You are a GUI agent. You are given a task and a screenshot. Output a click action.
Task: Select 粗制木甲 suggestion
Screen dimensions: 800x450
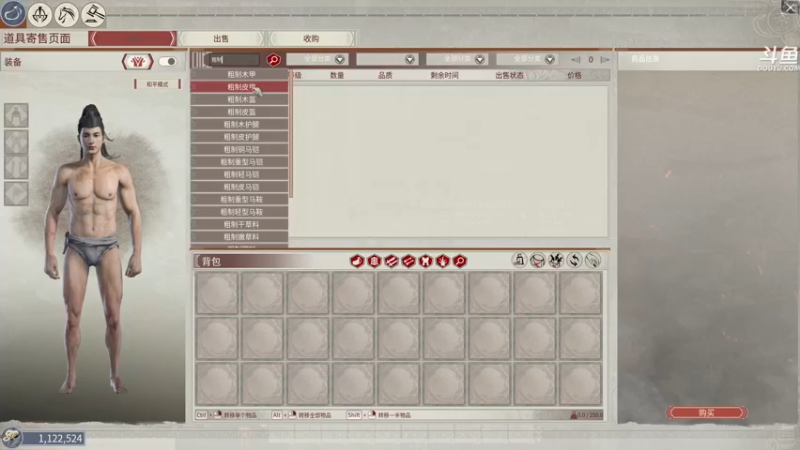tap(239, 74)
